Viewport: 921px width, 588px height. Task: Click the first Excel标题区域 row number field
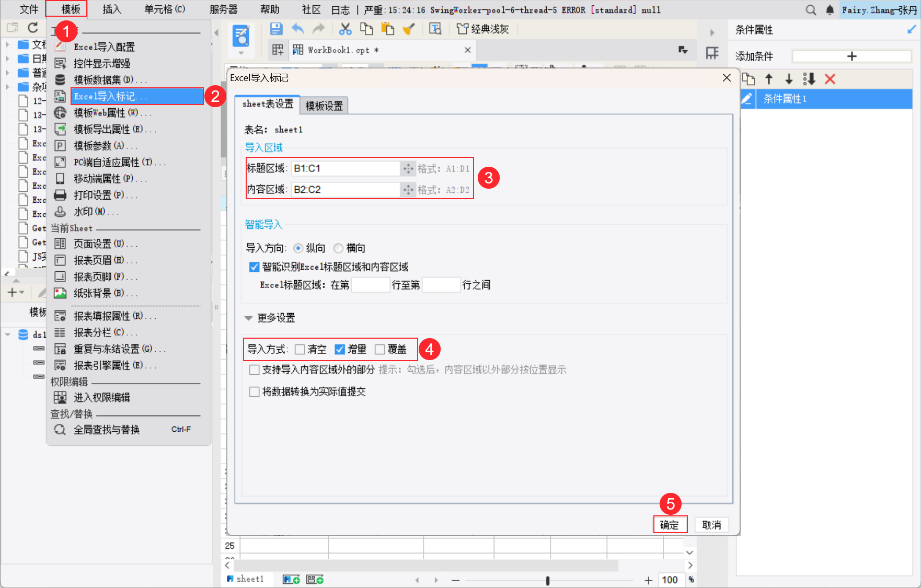(x=371, y=285)
